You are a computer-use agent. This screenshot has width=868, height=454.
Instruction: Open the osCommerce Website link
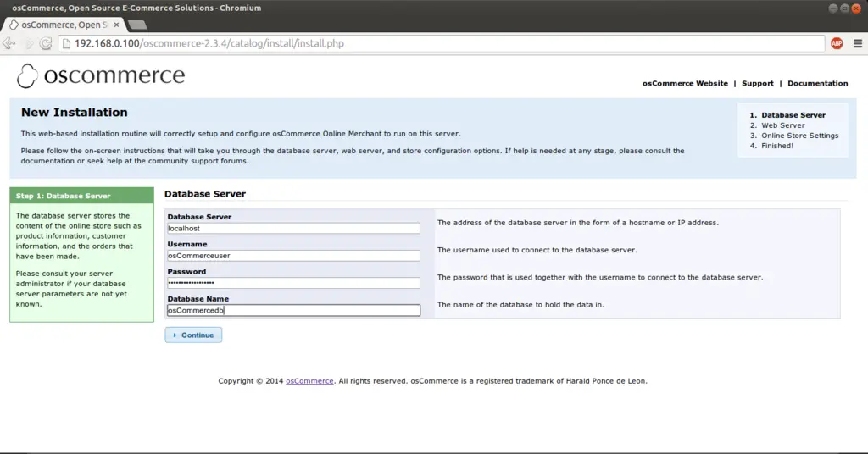685,84
